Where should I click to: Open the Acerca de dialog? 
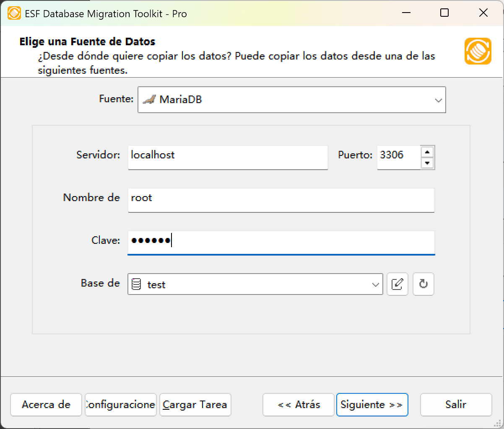(x=46, y=405)
